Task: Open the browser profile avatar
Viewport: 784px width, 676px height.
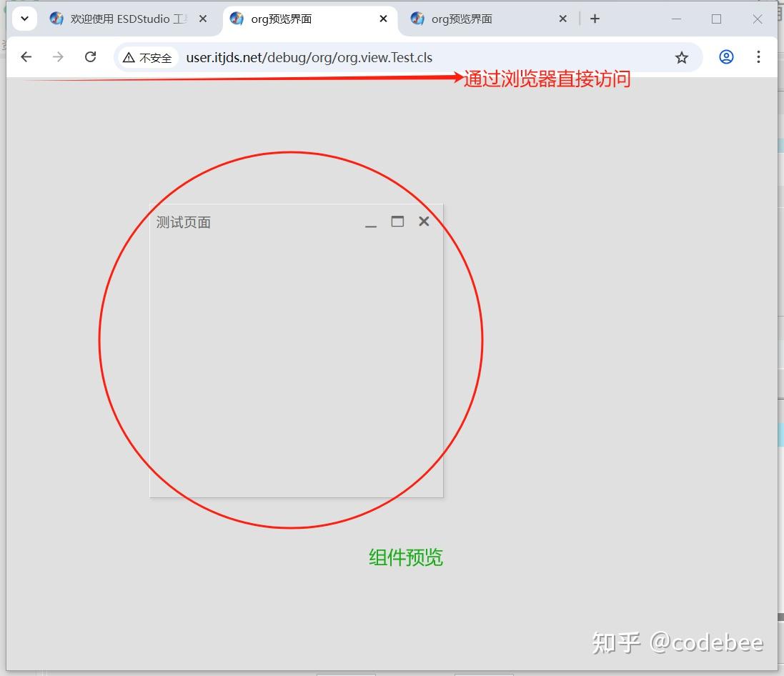Action: coord(726,57)
